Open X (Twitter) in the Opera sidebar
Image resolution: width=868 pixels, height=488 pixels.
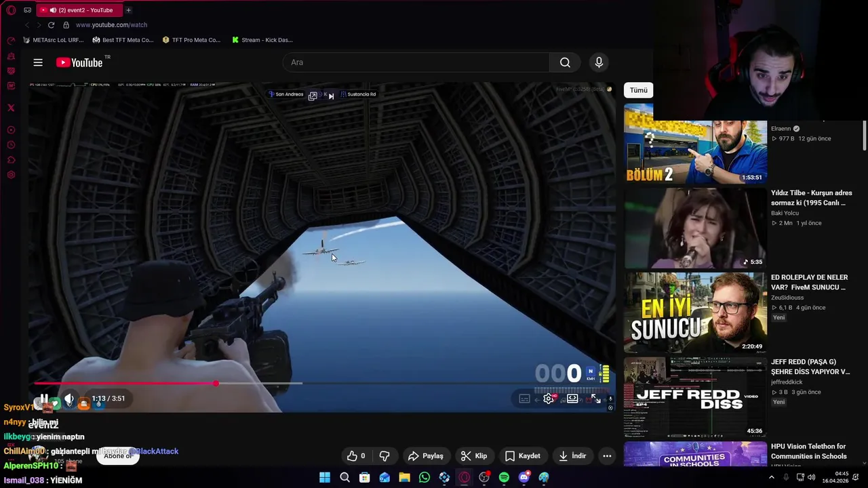pyautogui.click(x=11, y=108)
